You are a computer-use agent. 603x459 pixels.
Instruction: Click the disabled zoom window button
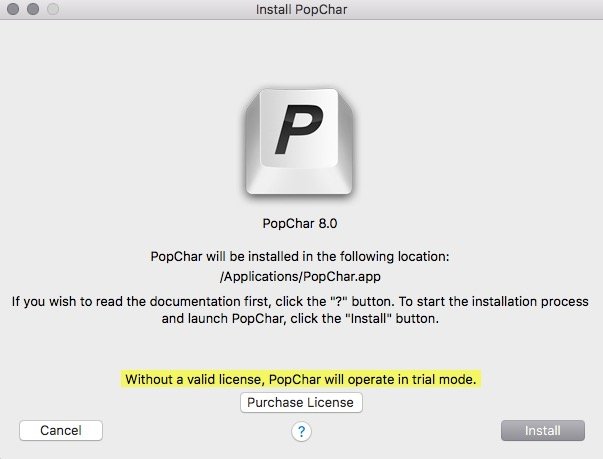(x=53, y=9)
